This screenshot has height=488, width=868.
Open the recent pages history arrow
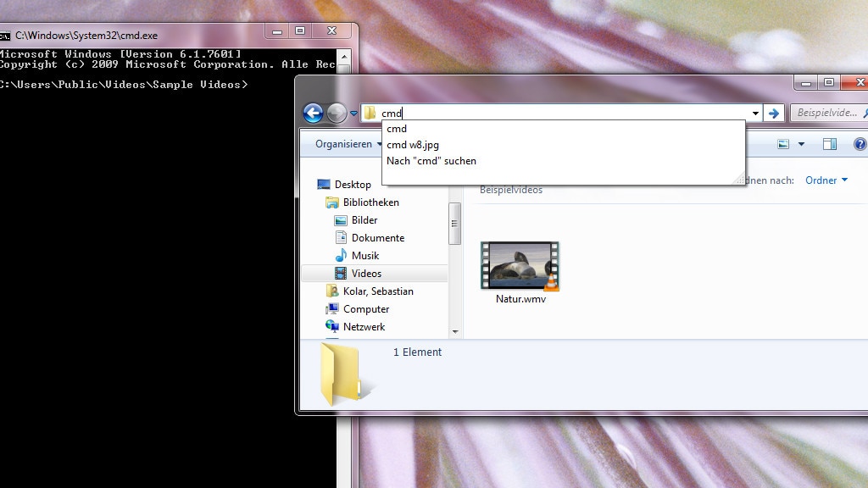pyautogui.click(x=353, y=114)
